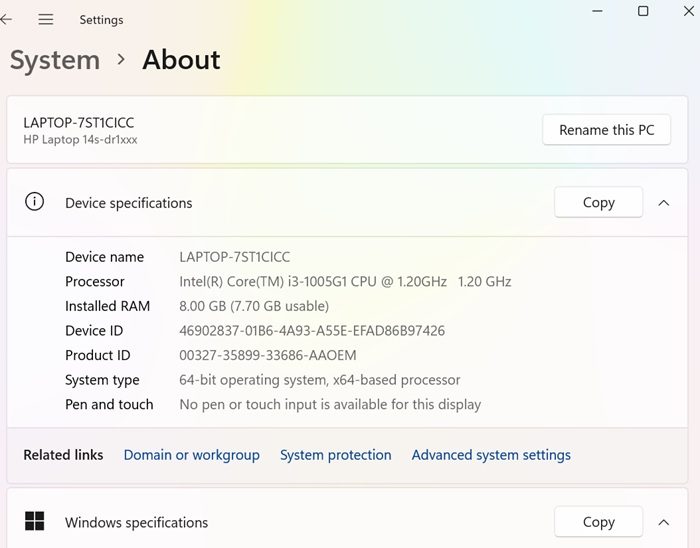The height and width of the screenshot is (548, 700).
Task: Open Advanced system settings
Action: (x=491, y=455)
